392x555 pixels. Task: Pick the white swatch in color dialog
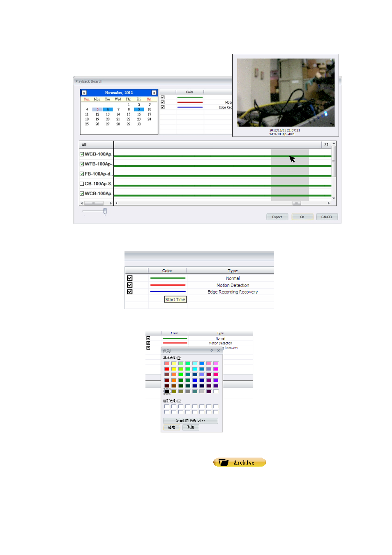tap(216, 391)
